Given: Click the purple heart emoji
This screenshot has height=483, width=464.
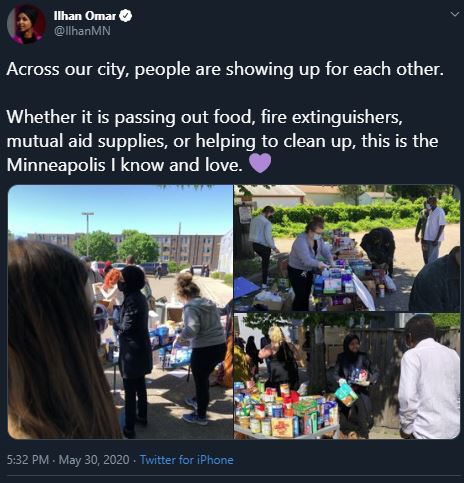Looking at the screenshot, I should [260, 164].
